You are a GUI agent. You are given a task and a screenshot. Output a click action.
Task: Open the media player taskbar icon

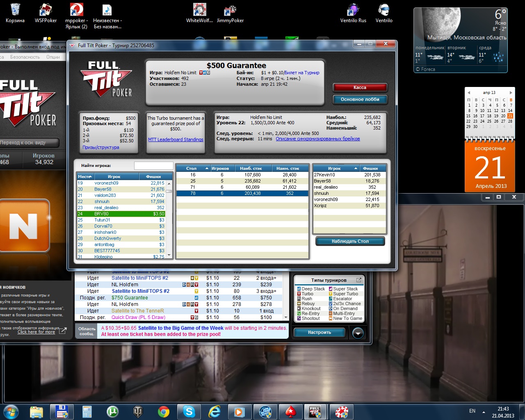click(x=240, y=411)
